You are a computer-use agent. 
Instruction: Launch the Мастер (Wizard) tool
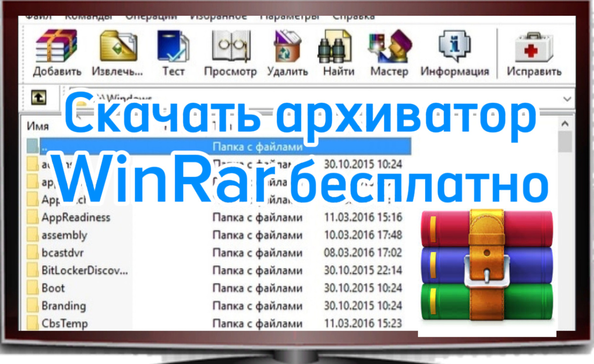pos(389,49)
